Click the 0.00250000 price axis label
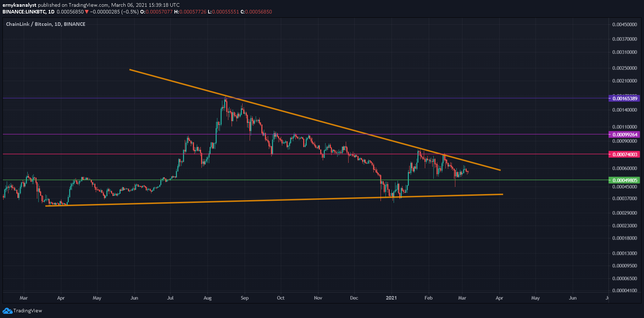Screen dimensions: 644x318 [x=624, y=68]
